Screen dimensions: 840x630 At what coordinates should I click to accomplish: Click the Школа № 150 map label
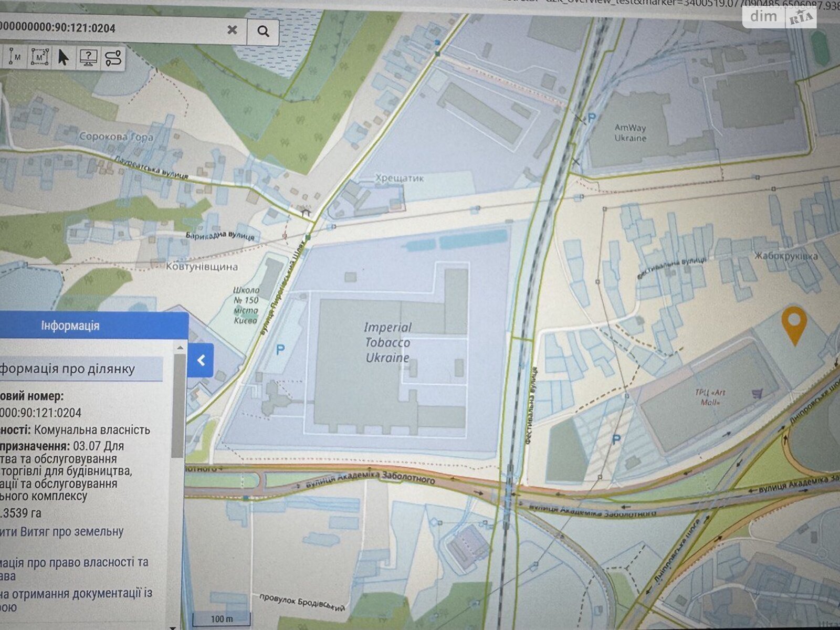[246, 305]
